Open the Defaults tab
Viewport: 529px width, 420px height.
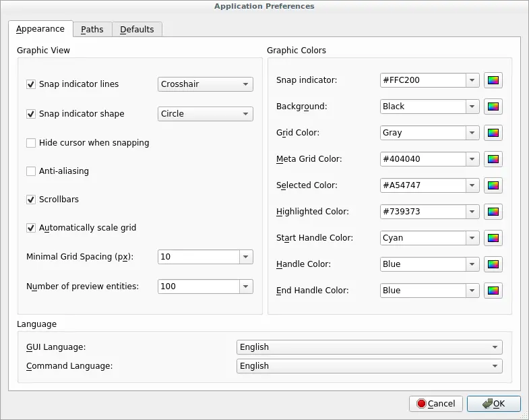(x=137, y=30)
